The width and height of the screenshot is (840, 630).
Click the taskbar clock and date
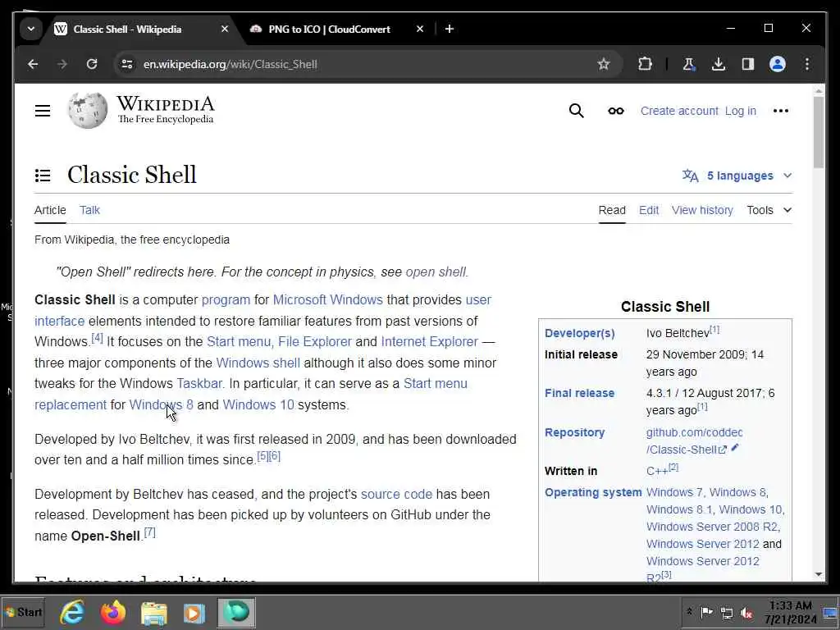pos(790,612)
